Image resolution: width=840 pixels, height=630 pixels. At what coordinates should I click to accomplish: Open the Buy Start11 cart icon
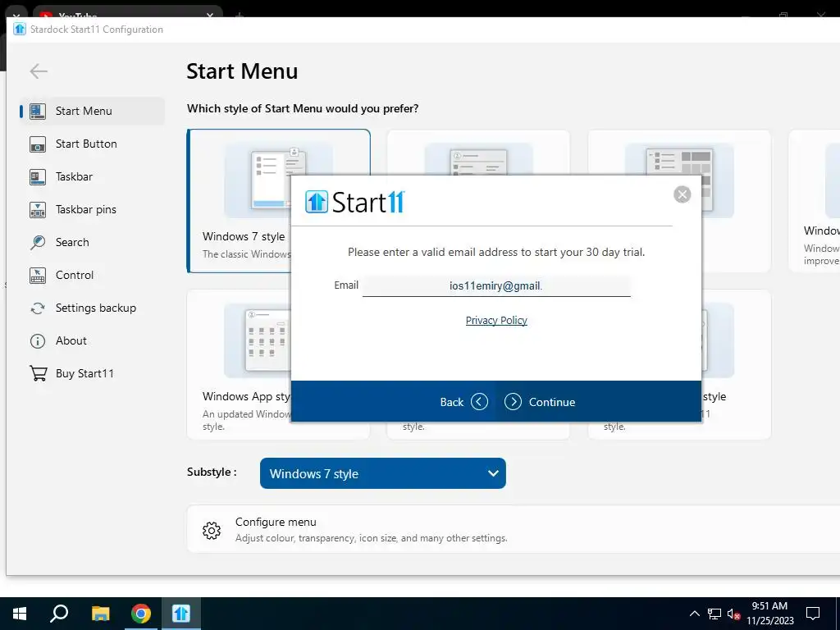point(38,373)
